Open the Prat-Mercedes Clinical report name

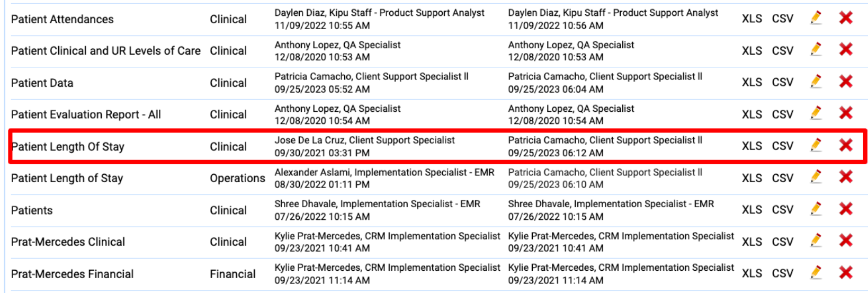68,242
